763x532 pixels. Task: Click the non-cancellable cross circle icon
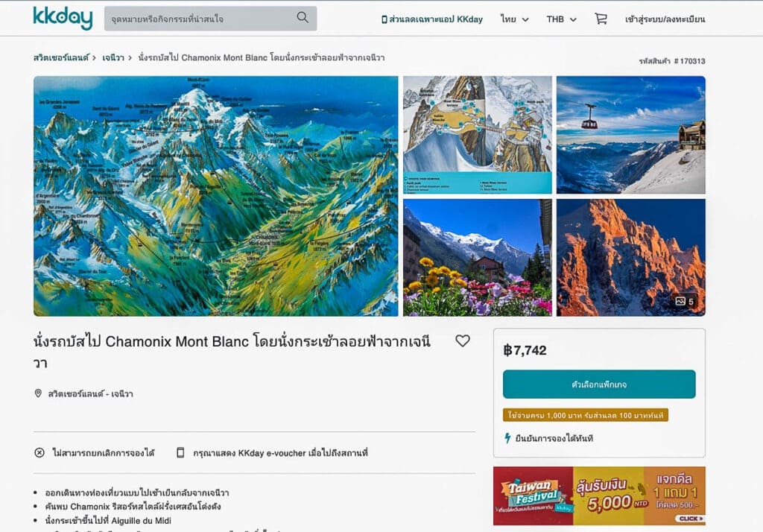pos(39,453)
